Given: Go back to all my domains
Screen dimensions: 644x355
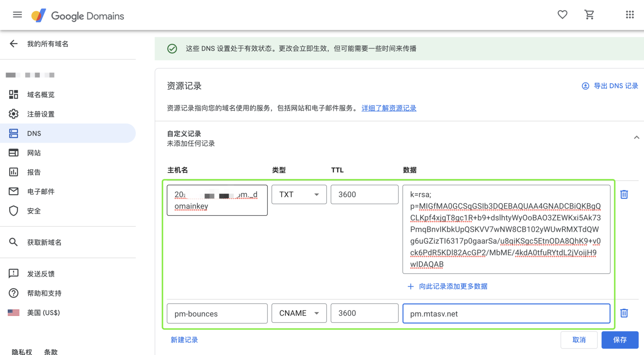Looking at the screenshot, I should pyautogui.click(x=14, y=44).
